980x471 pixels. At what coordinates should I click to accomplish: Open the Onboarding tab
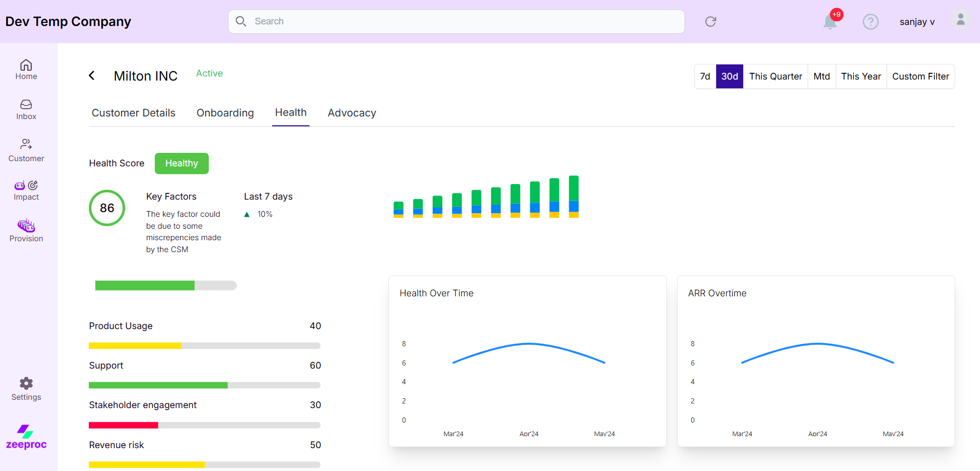coord(225,113)
